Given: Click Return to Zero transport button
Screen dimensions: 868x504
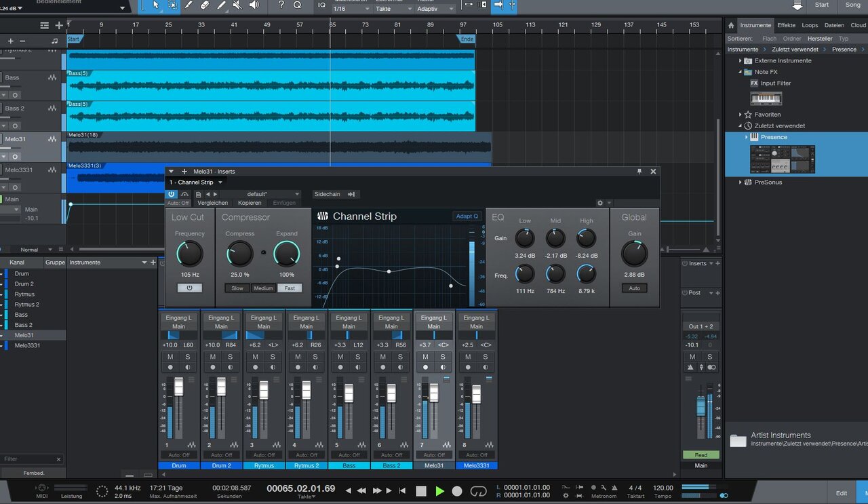Looking at the screenshot, I should click(402, 490).
